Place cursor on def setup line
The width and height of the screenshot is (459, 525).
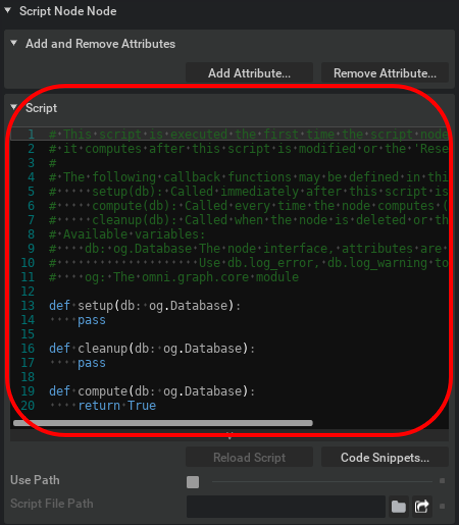click(145, 306)
